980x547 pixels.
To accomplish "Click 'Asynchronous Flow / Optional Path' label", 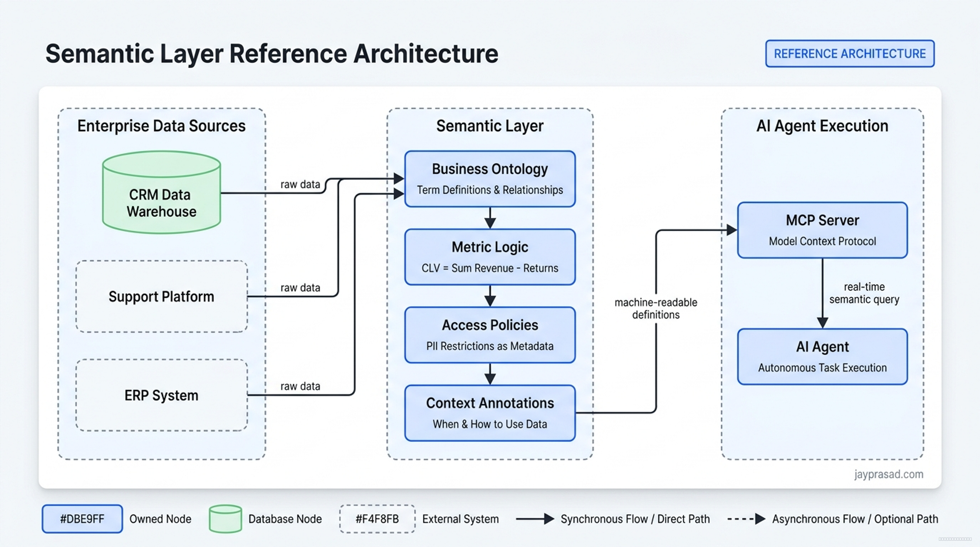I will coord(855,519).
